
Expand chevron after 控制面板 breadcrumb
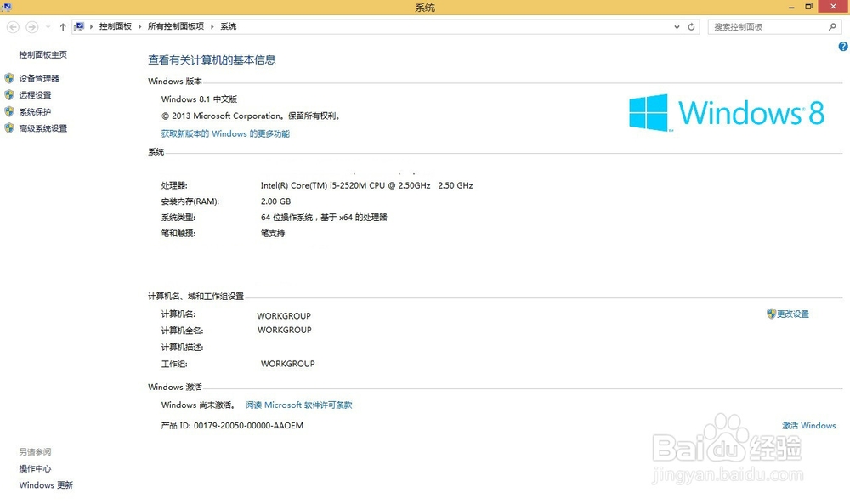(140, 26)
